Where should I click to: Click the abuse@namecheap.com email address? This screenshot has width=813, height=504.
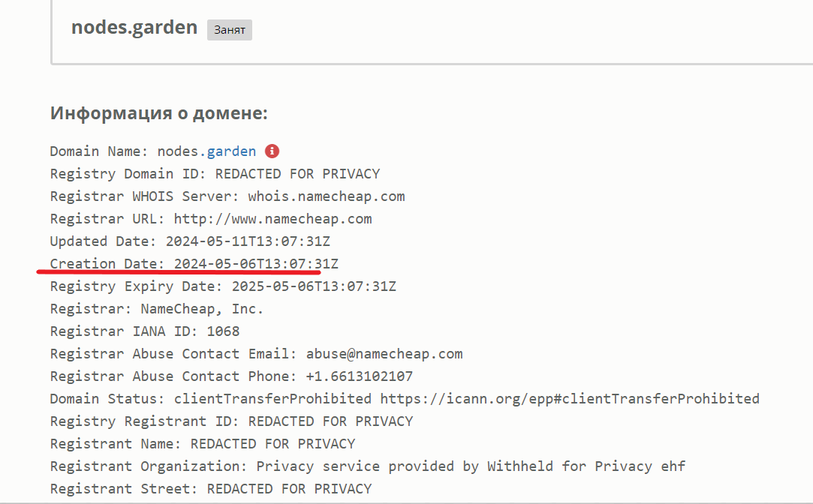[384, 354]
